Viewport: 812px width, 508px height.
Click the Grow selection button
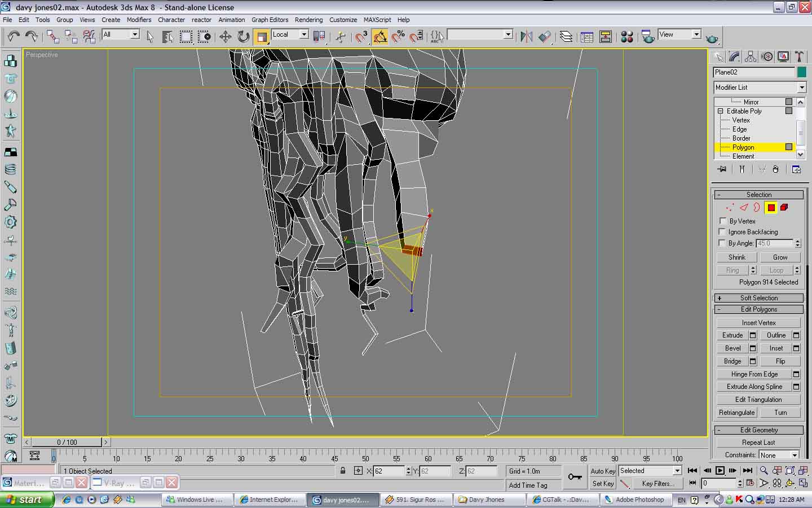coord(780,257)
